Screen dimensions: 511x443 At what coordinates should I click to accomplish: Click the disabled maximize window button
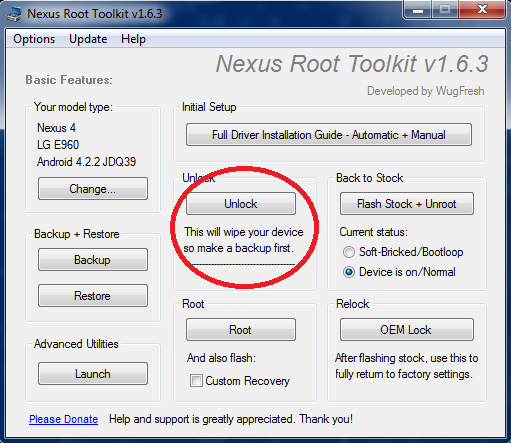tap(445, 10)
